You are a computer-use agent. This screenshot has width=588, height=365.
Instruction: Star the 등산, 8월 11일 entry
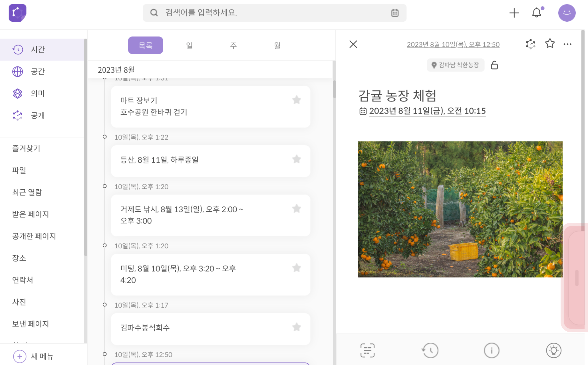tap(297, 159)
